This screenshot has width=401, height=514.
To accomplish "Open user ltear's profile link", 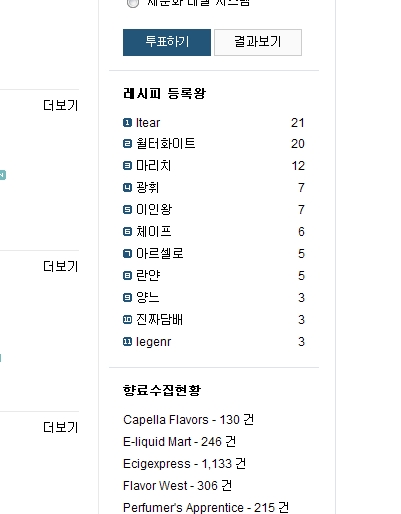I will click(x=148, y=123).
